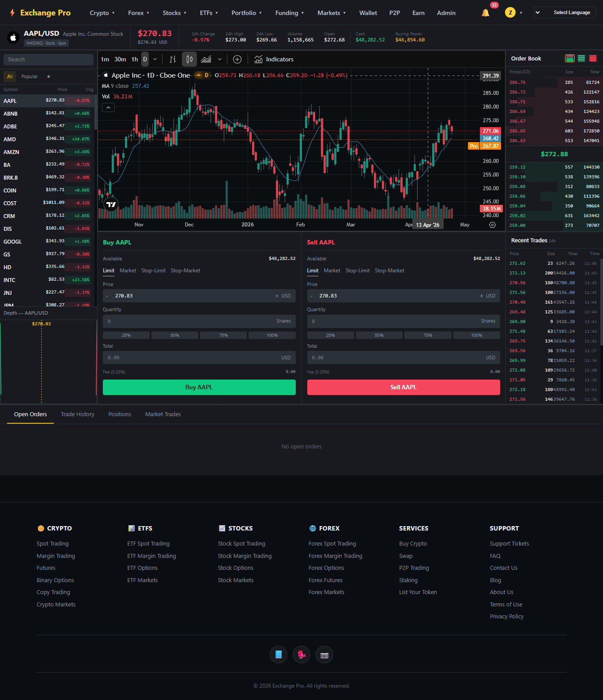Screen dimensions: 603x700
Task: Open the Select Language dropdown
Action: click(x=565, y=12)
